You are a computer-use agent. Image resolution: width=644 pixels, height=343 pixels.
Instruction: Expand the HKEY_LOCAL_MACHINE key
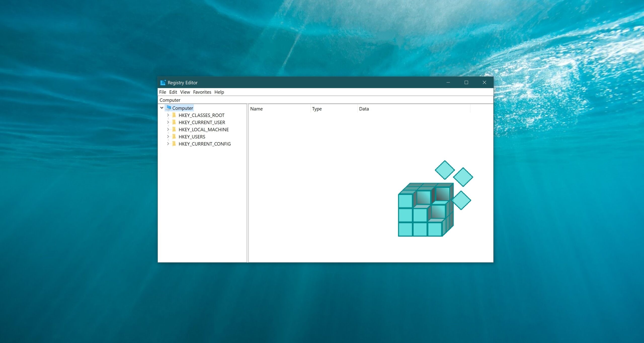(168, 130)
